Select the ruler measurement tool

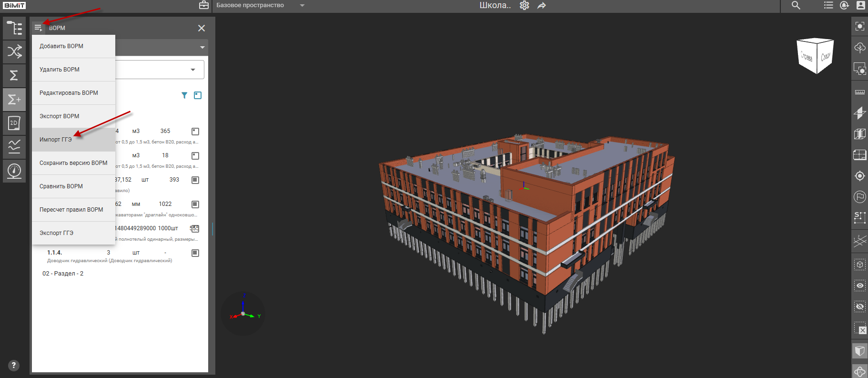click(x=860, y=92)
